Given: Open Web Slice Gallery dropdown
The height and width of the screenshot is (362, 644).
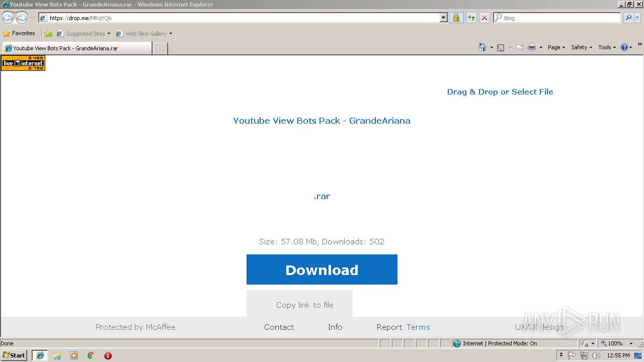Looking at the screenshot, I should point(144,34).
